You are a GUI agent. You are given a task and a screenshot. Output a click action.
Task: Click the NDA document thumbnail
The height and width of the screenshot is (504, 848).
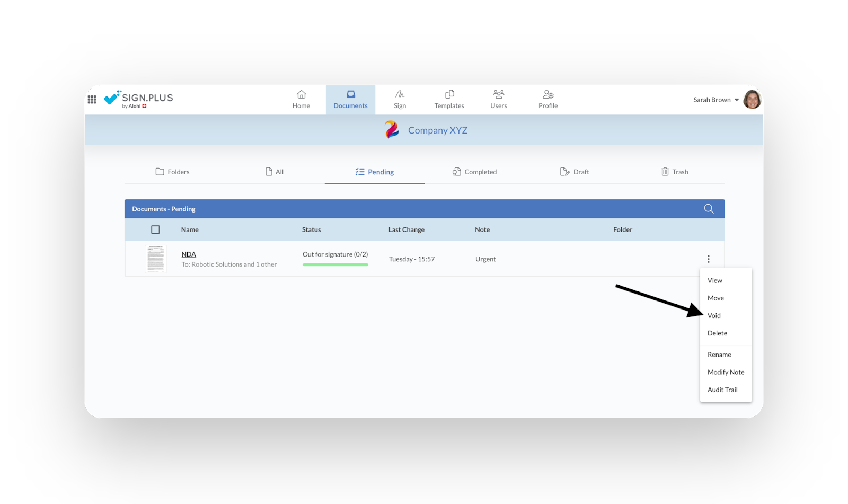(x=156, y=259)
